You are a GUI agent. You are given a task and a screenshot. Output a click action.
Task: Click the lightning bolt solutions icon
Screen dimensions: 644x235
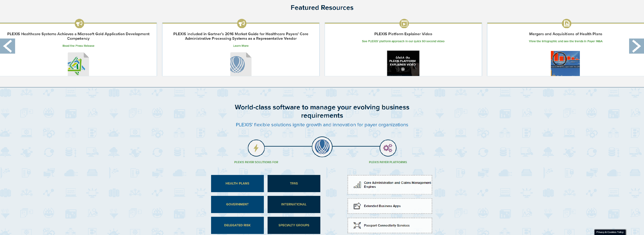pyautogui.click(x=256, y=148)
